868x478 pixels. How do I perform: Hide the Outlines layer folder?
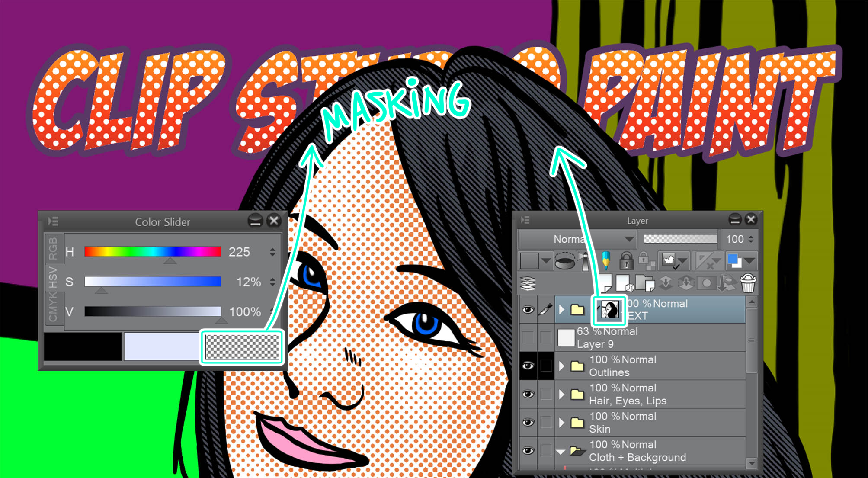[528, 366]
